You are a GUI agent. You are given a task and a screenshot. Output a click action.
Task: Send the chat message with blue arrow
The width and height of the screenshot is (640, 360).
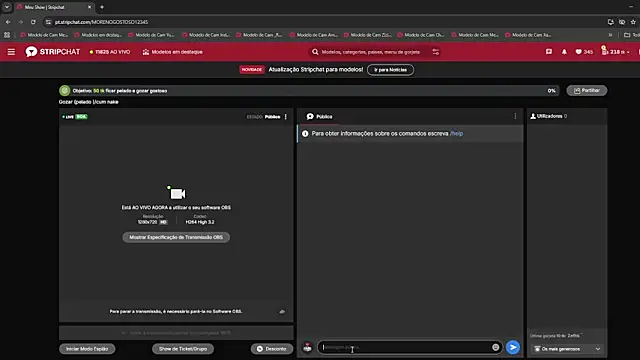point(513,347)
